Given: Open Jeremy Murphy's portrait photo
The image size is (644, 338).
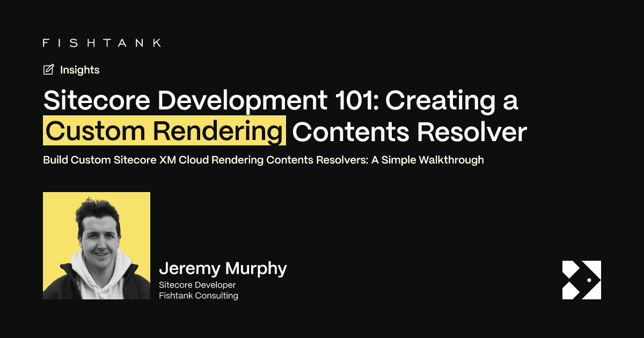Looking at the screenshot, I should 97,246.
